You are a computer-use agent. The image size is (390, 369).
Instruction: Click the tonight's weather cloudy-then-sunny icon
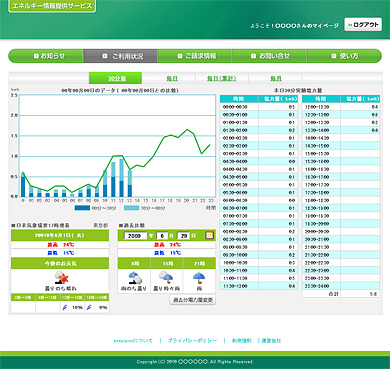click(61, 277)
